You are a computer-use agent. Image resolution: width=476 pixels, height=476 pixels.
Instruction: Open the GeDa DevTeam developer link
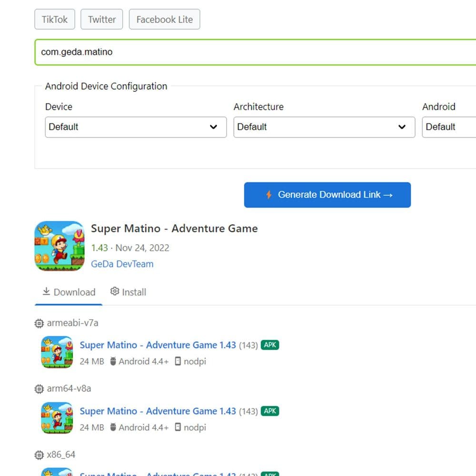point(122,264)
